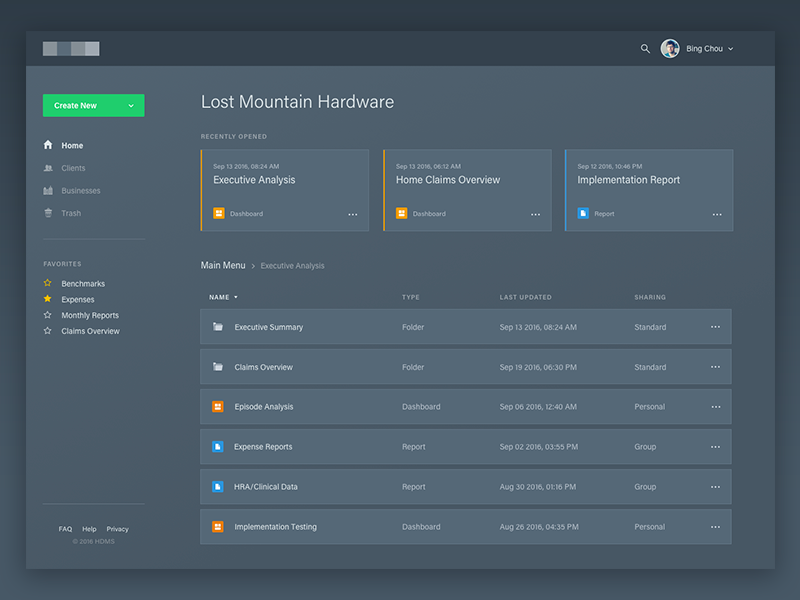Click the blue Report icon beside Expense Reports
800x600 pixels.
coord(219,446)
